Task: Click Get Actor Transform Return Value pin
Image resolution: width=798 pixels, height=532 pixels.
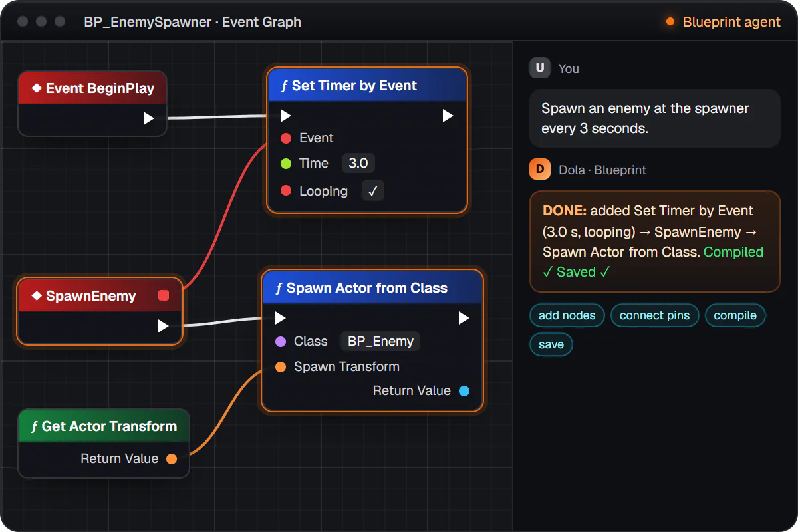Action: coord(172,459)
